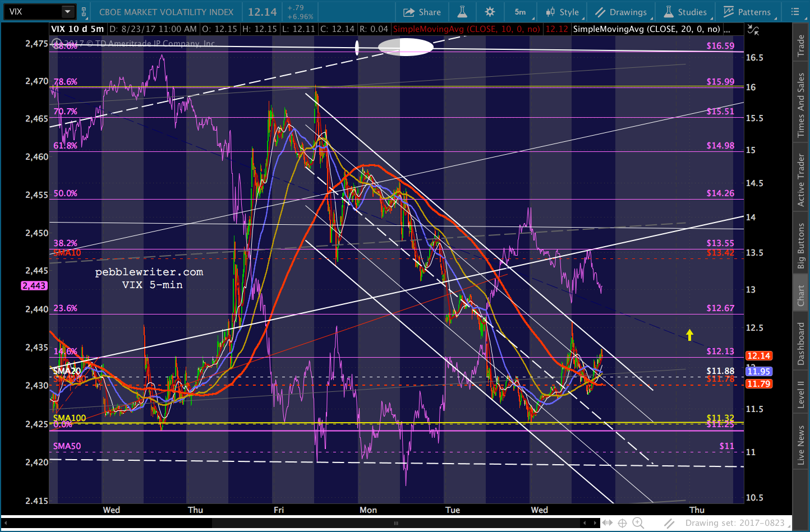The height and width of the screenshot is (532, 810).
Task: Click the SMA100 line label
Action: click(70, 418)
